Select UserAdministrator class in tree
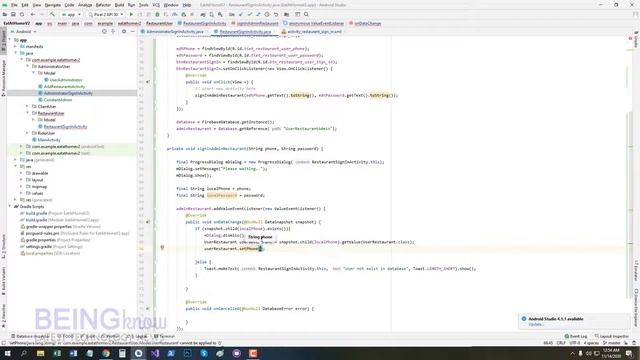 tap(66, 80)
